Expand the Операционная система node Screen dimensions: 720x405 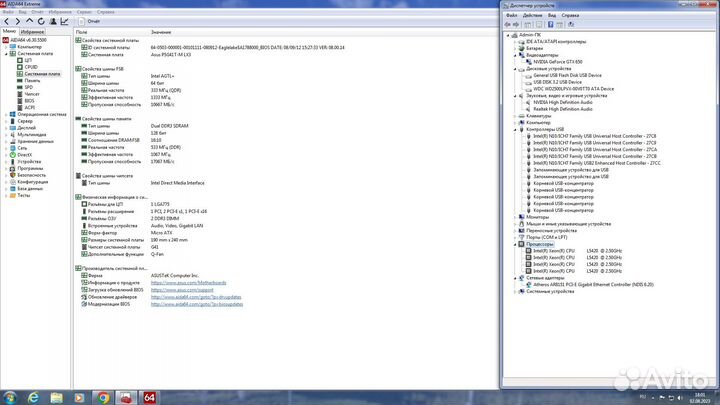(x=6, y=114)
